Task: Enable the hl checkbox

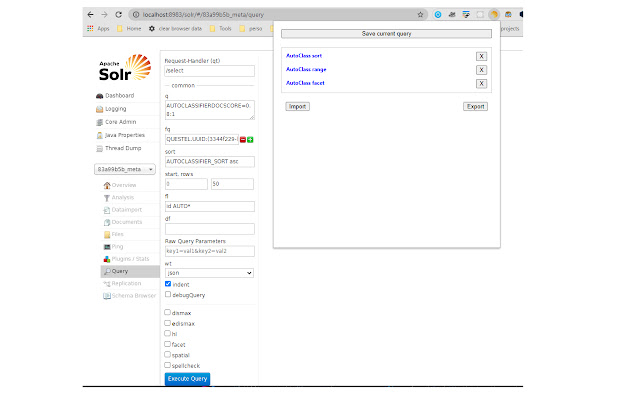Action: (167, 333)
